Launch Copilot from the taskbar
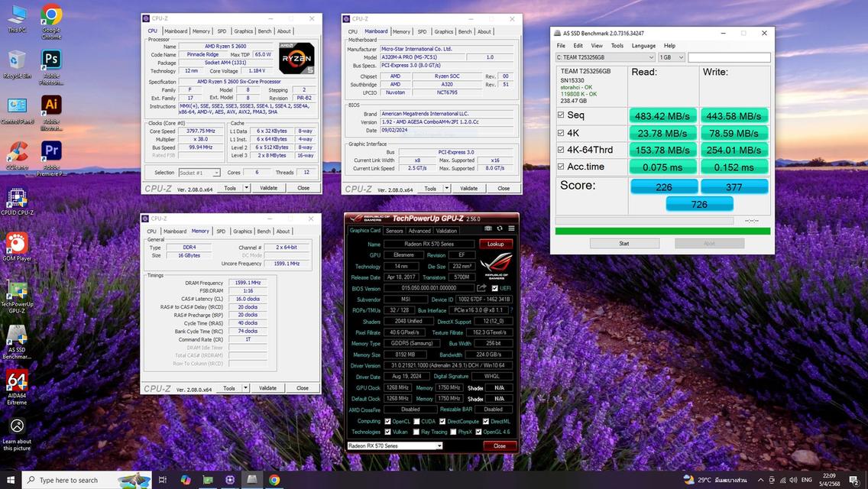 (186, 480)
